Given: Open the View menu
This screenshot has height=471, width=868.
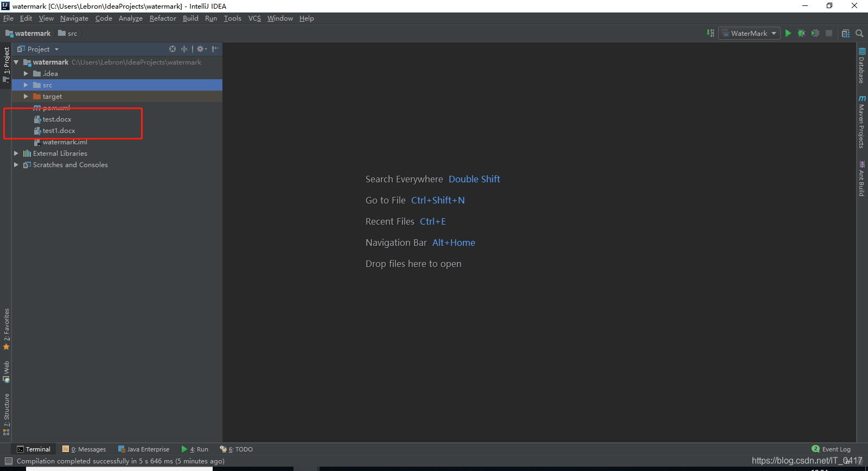Looking at the screenshot, I should pos(46,18).
